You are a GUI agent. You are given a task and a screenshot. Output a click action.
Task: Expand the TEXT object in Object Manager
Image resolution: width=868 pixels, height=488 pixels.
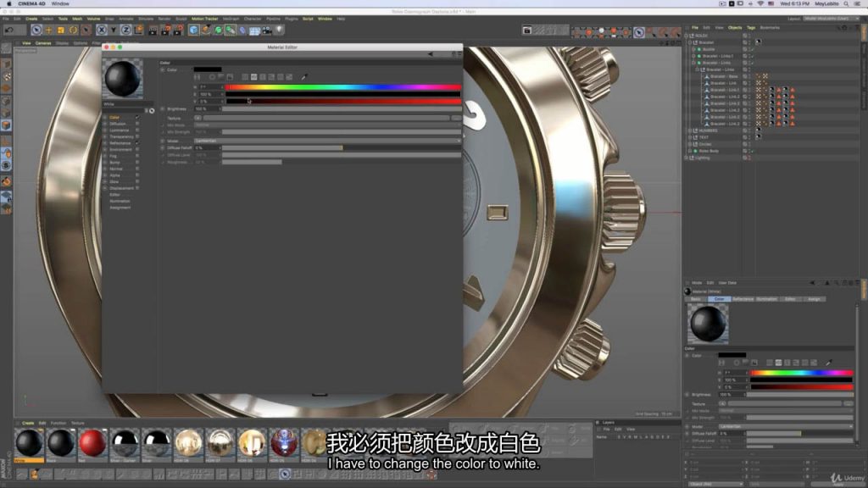click(x=690, y=137)
